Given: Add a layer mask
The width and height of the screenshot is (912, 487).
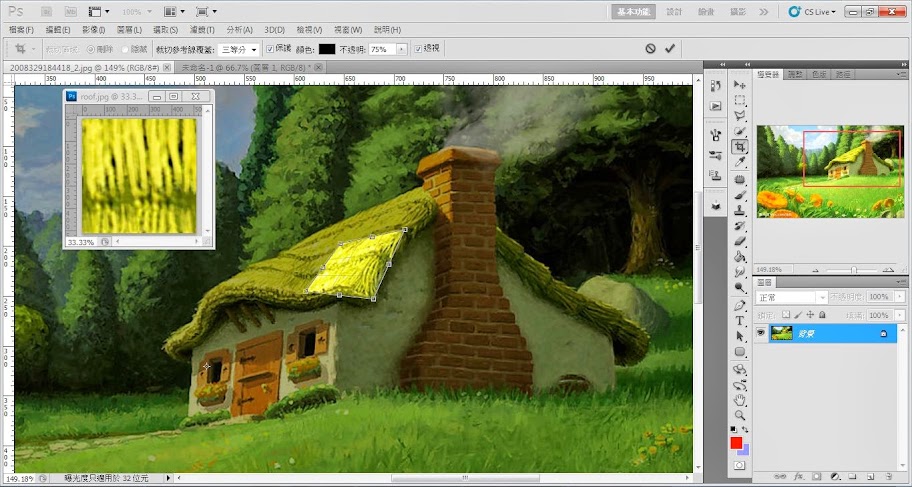Looking at the screenshot, I should click(x=817, y=477).
